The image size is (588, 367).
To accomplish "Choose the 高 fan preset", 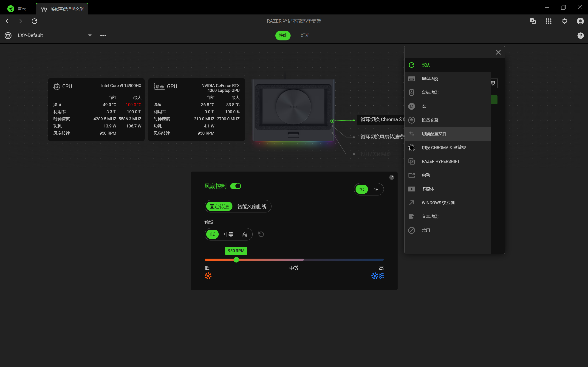I will (245, 234).
